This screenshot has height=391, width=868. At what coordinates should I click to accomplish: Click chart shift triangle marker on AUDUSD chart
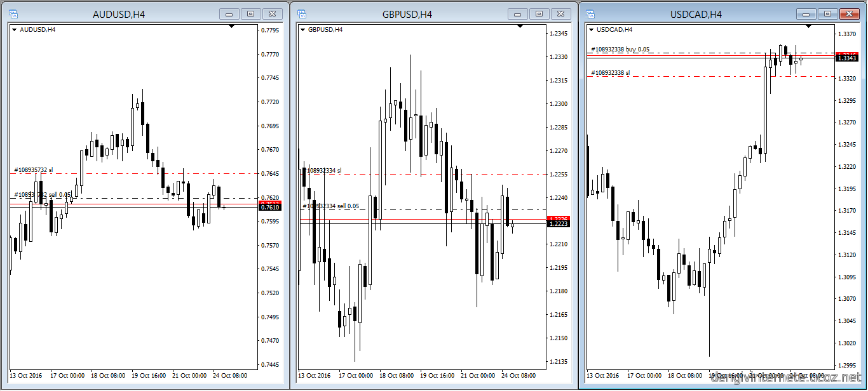pos(231,26)
